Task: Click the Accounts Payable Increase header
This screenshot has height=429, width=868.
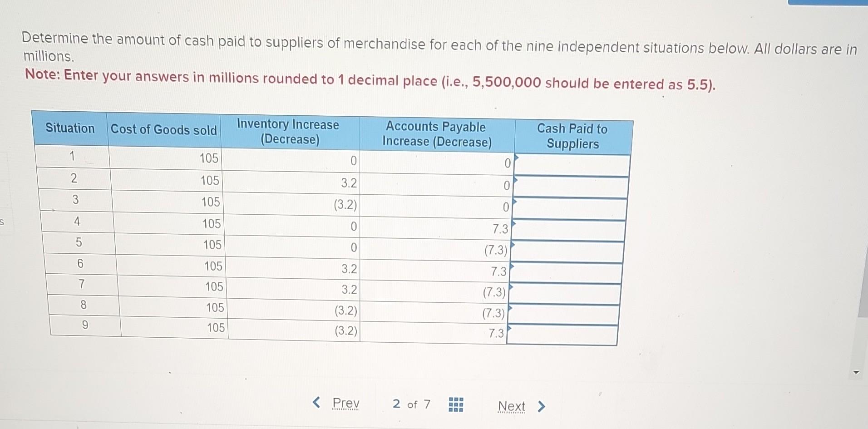Action: 437,133
